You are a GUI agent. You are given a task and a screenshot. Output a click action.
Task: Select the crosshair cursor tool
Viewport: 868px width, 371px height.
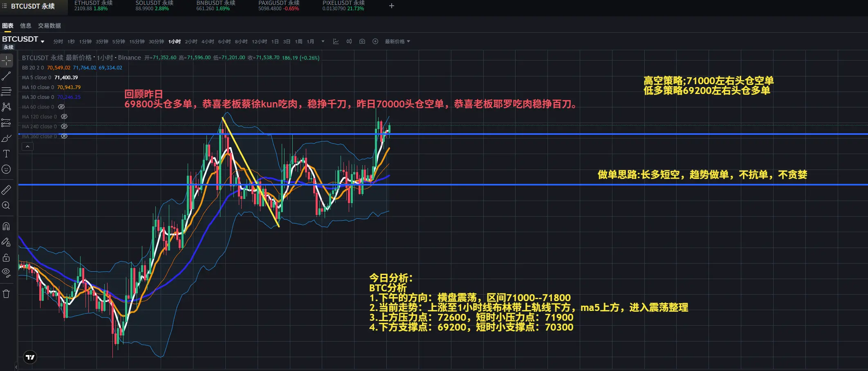7,60
